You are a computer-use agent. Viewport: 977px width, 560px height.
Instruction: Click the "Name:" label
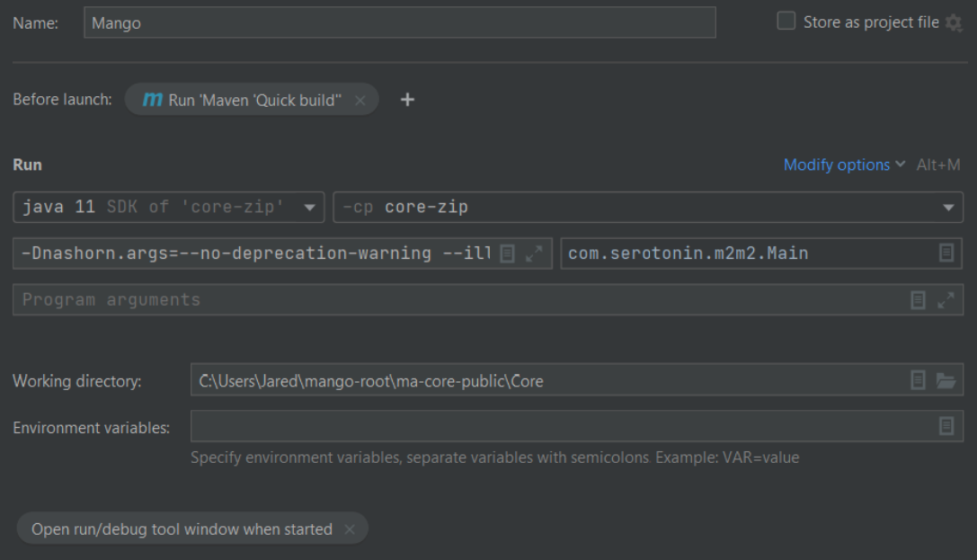click(36, 23)
